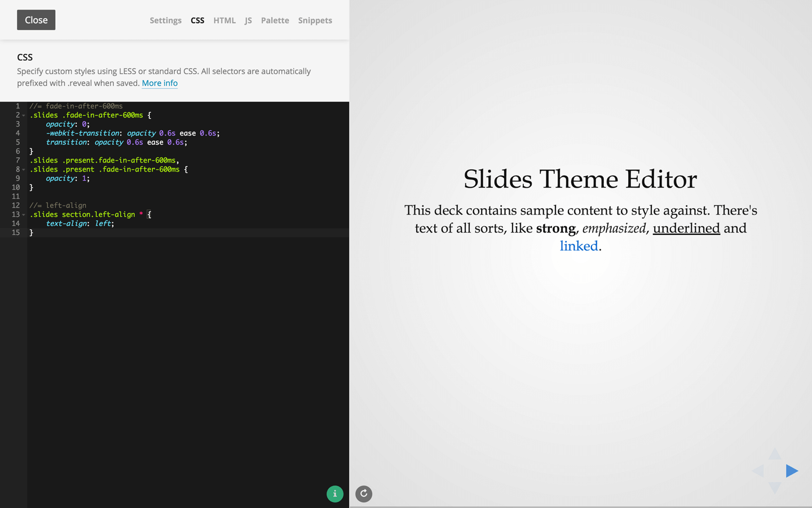Click line number 15 in the gutter

point(16,233)
